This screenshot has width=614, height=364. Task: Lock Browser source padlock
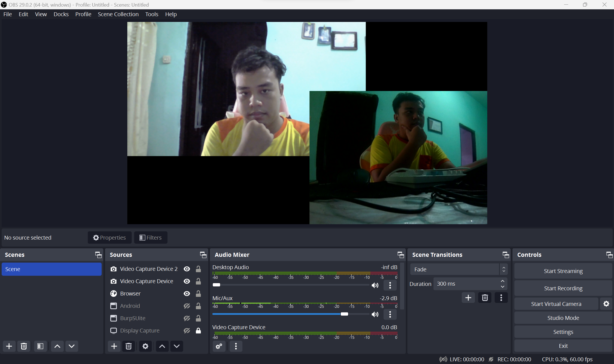pyautogui.click(x=198, y=294)
